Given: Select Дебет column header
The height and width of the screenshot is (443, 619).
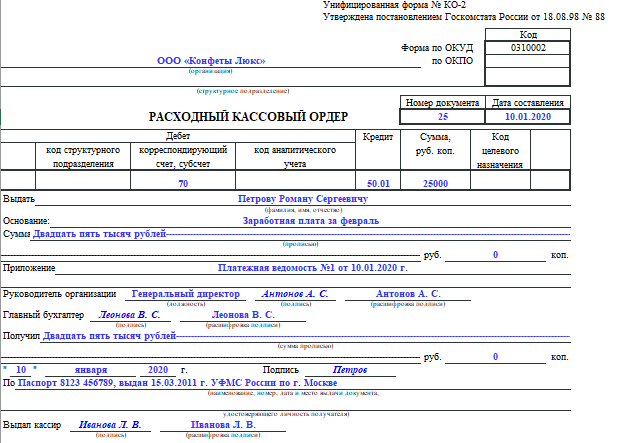Looking at the screenshot, I should pos(178,136).
